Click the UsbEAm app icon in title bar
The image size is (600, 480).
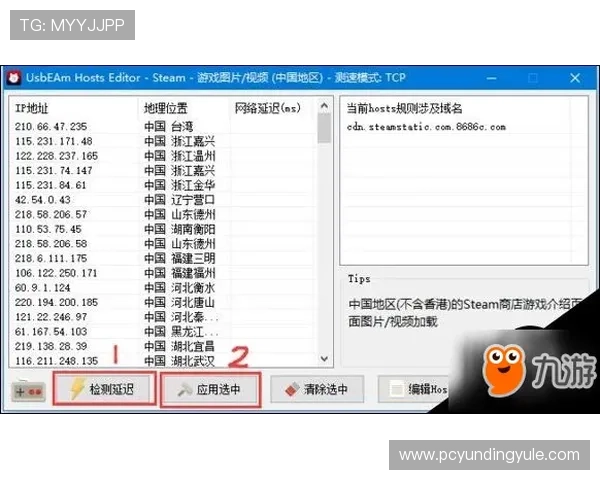coord(14,78)
